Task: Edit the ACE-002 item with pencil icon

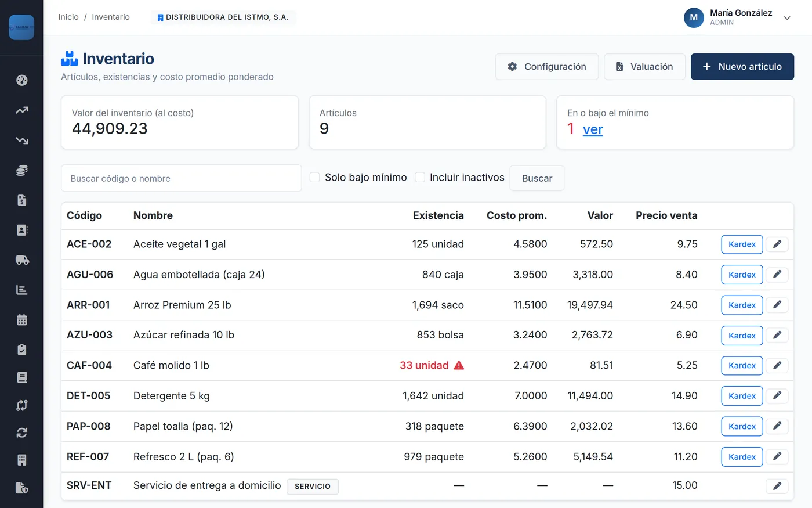Action: tap(777, 244)
